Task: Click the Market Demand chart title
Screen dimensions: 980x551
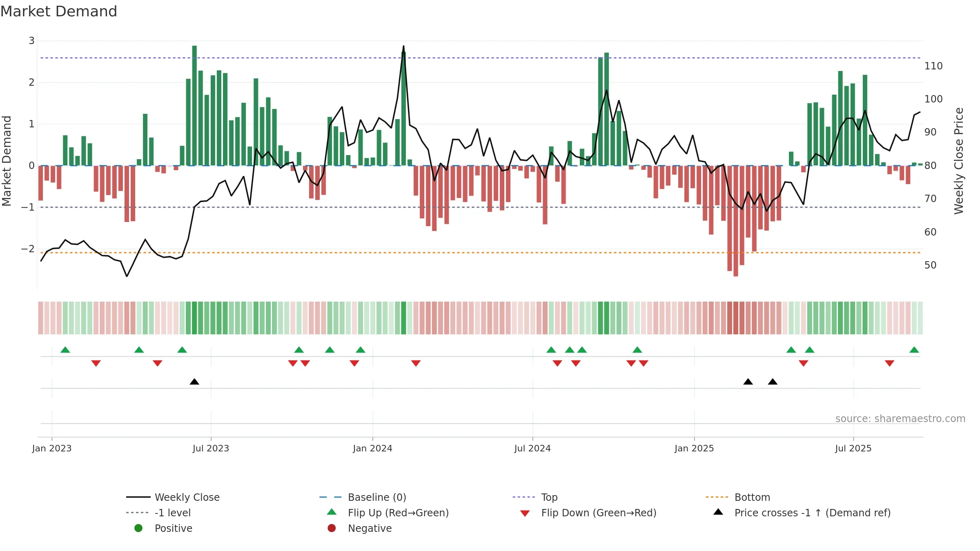Action: 59,11
